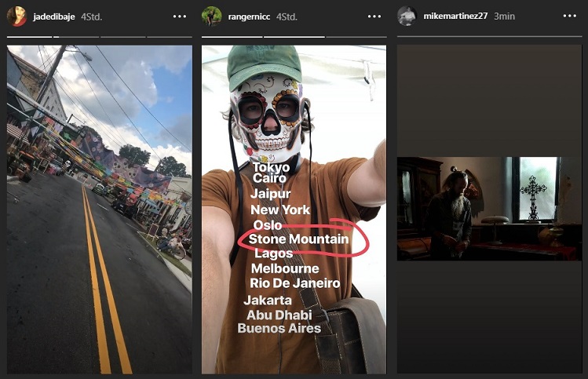Click the 'Buenos Aires' text
Screen dimensions: 588x379
pyautogui.click(x=279, y=329)
